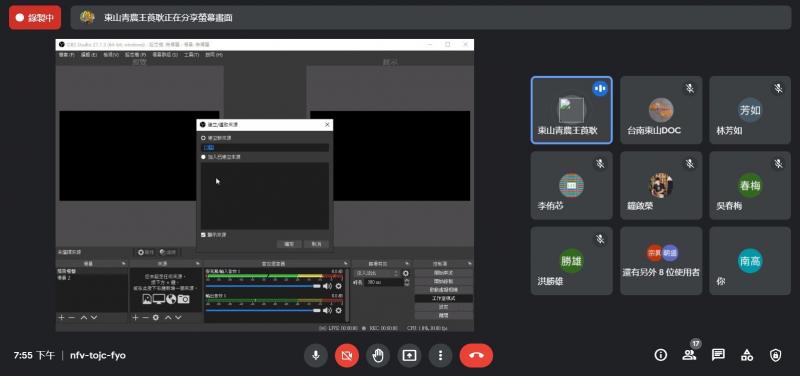The height and width of the screenshot is (376, 800).
Task: Select 加入已建立來源 radio button in dialog
Action: pos(204,157)
